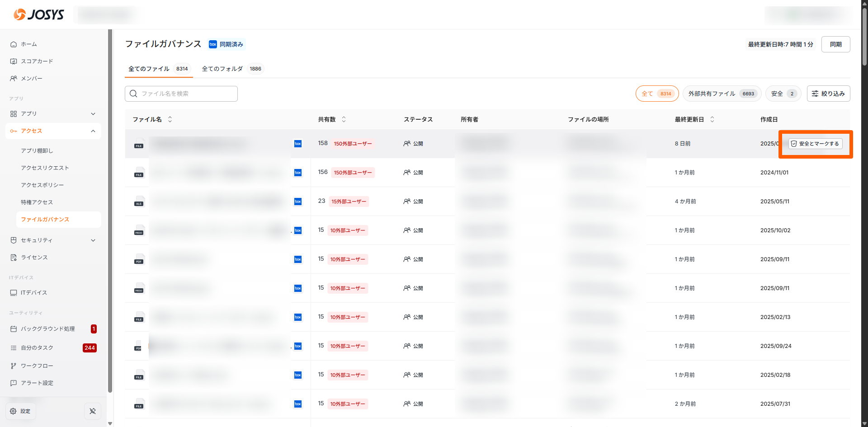Select the 安全 filter chip
The height and width of the screenshot is (427, 868).
click(x=783, y=94)
